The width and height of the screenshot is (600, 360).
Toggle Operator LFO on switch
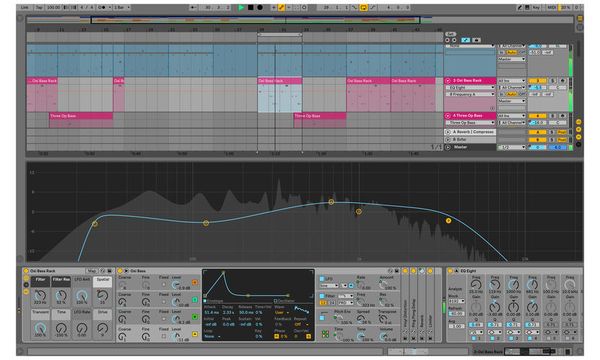click(x=322, y=279)
